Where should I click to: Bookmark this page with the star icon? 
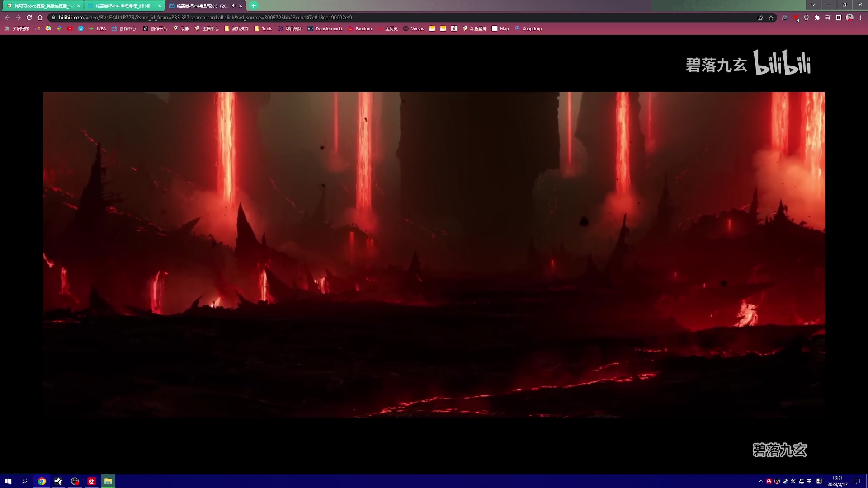click(771, 18)
